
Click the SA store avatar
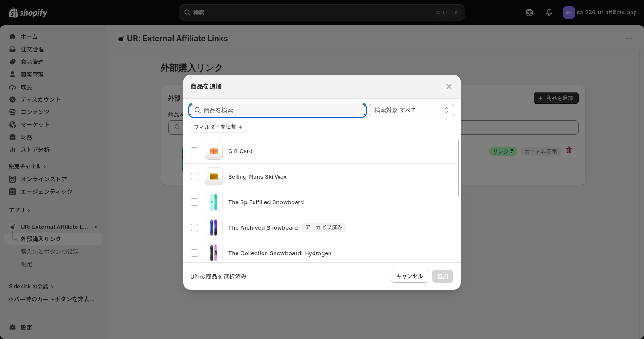click(x=568, y=13)
